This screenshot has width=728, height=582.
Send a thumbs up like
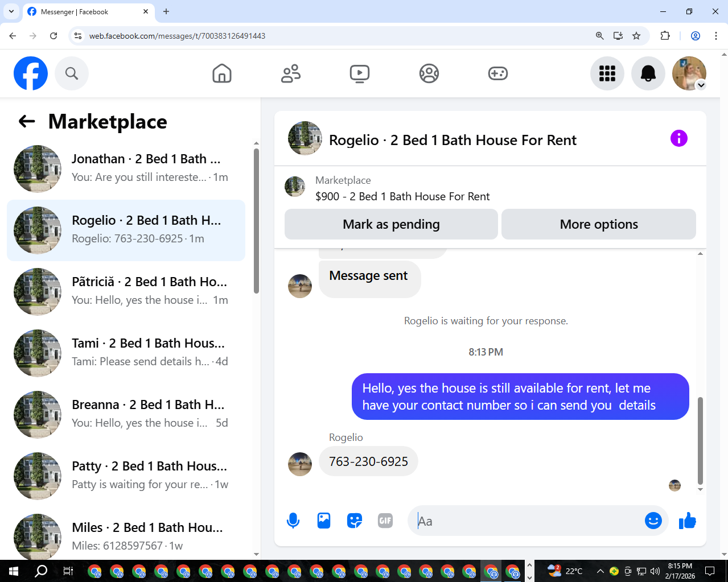pos(688,521)
